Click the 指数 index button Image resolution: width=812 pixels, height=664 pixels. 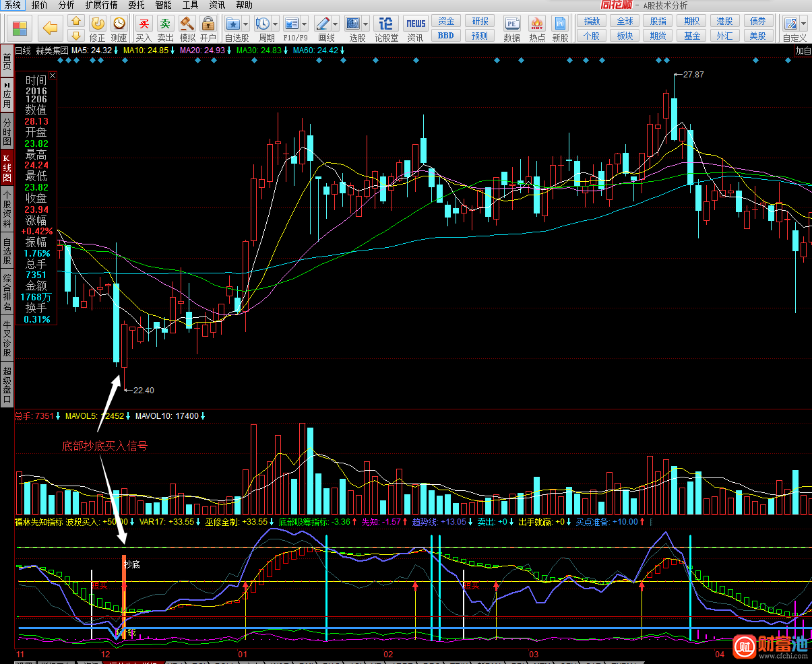point(592,21)
